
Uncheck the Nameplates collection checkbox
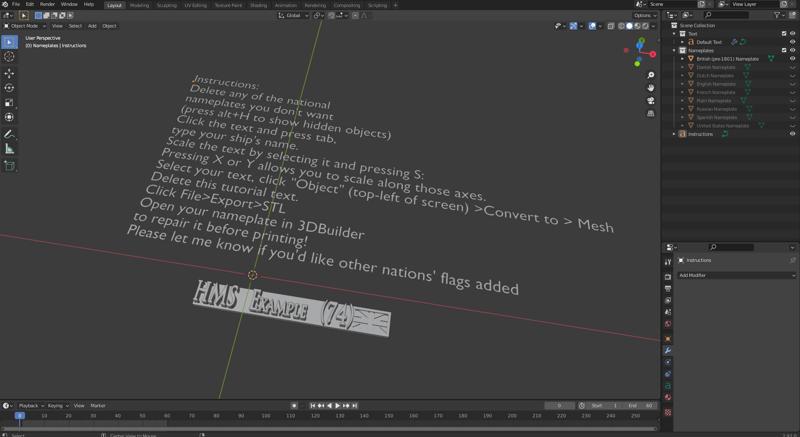click(x=784, y=50)
